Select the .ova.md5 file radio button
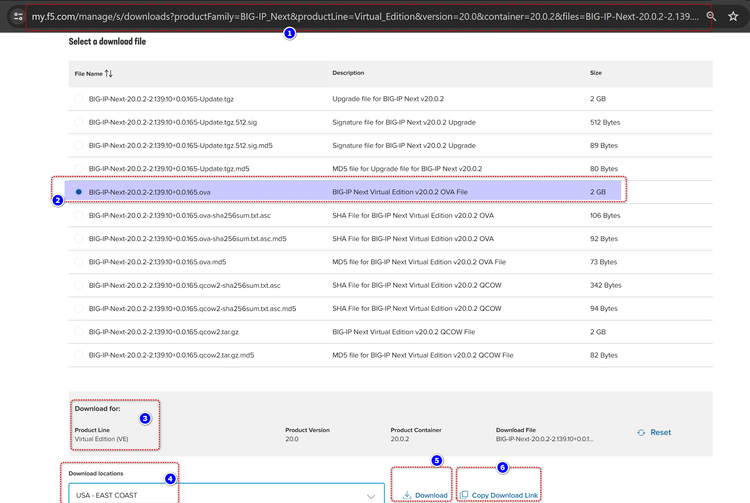This screenshot has height=503, width=750. coord(79,262)
